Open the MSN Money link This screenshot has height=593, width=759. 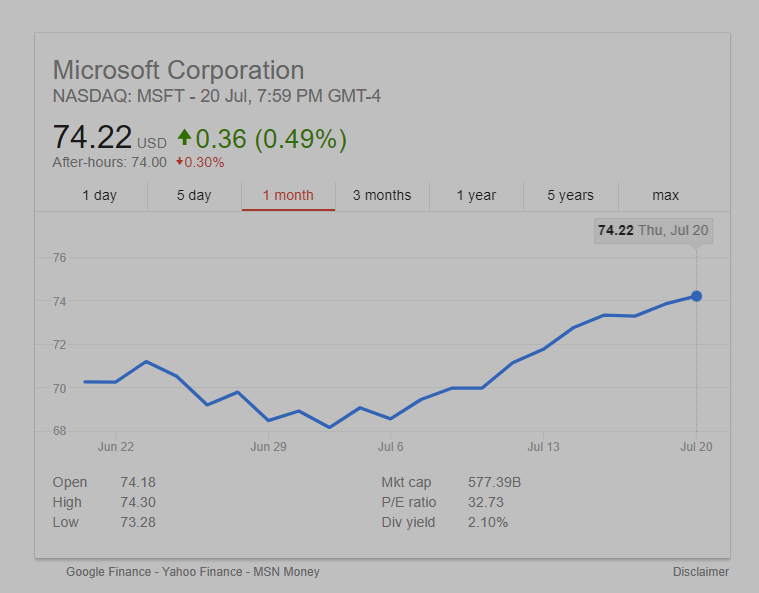click(286, 572)
